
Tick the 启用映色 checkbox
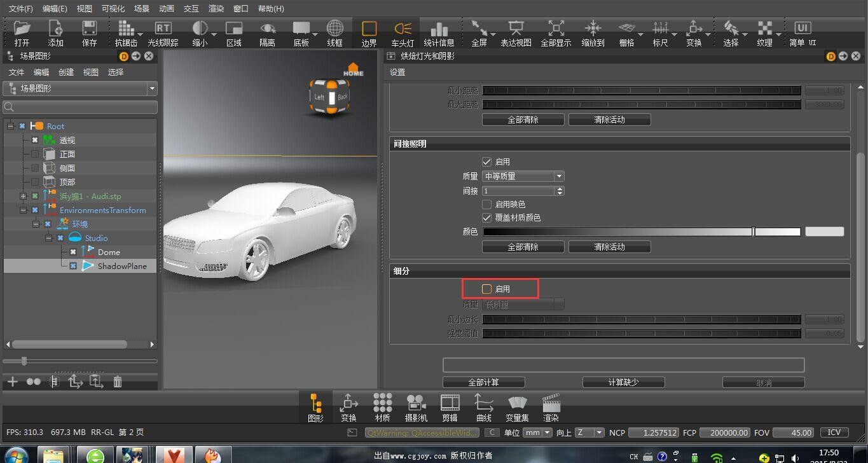tap(487, 204)
